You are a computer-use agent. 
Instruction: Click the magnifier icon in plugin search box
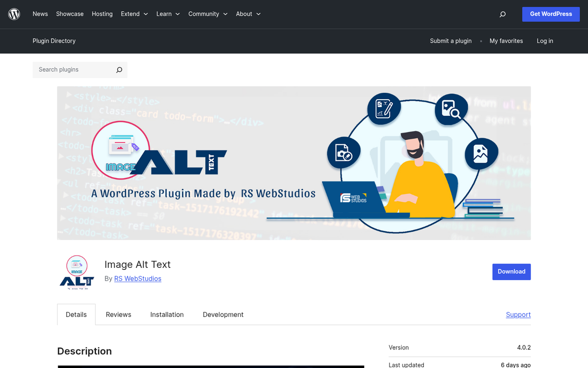pos(119,70)
